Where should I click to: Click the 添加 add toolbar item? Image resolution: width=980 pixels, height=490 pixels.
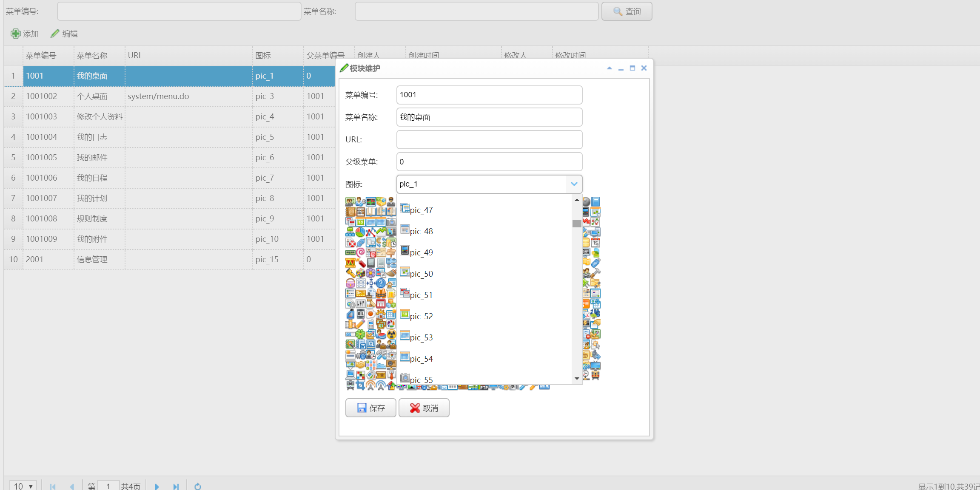click(24, 34)
